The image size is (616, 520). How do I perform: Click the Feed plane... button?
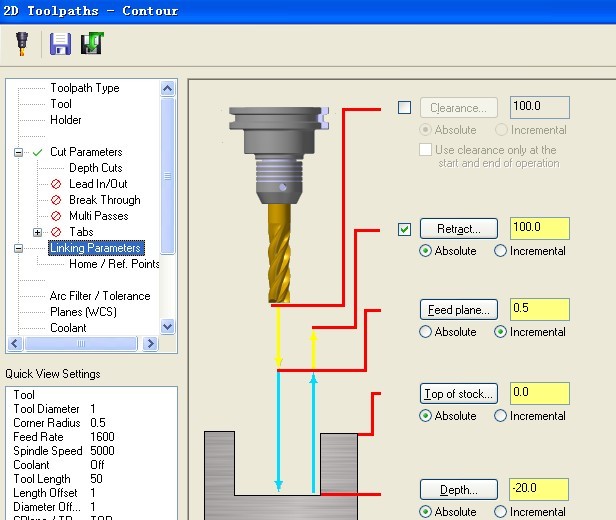tap(459, 310)
